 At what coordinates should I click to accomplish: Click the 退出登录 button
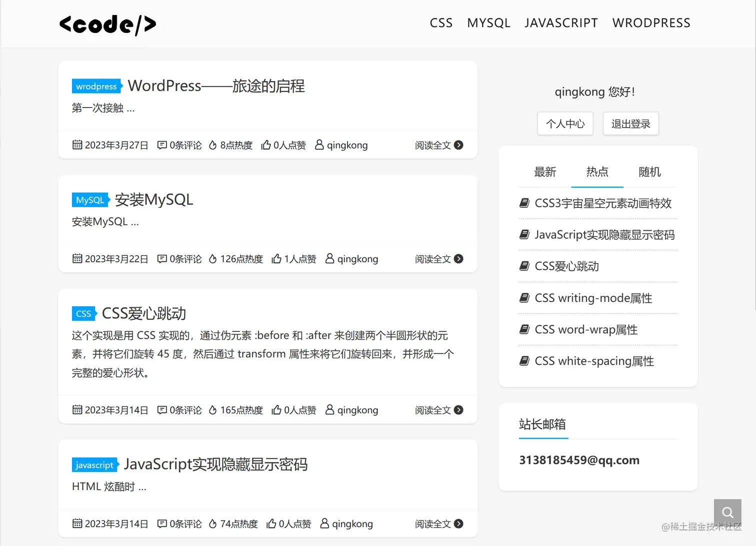click(630, 124)
